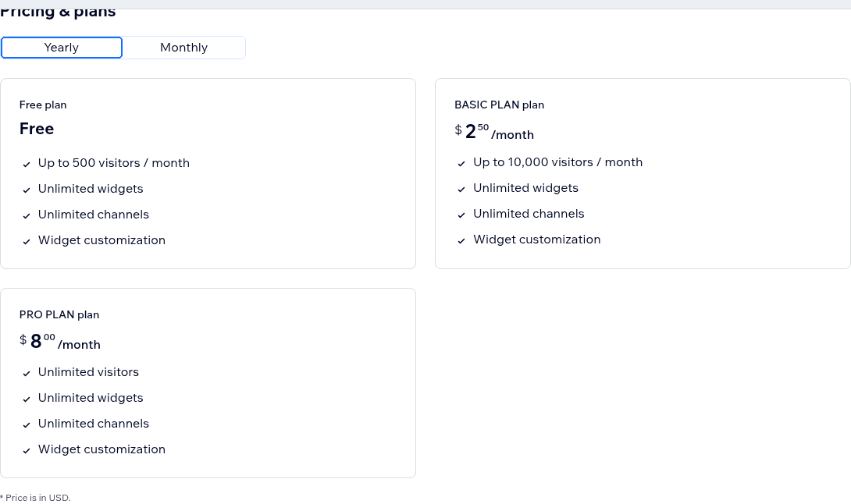
Task: Click checkmark beside 'Up to 500 visitors'
Action: tap(27, 165)
